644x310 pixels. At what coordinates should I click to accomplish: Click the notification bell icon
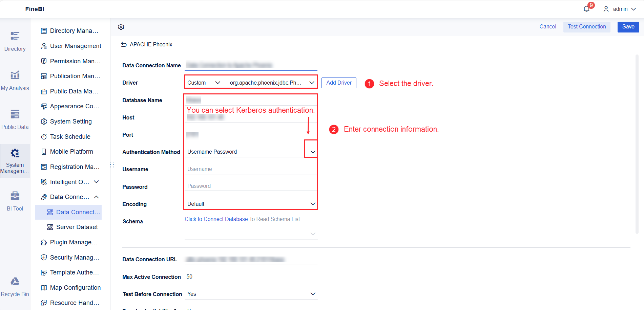586,9
